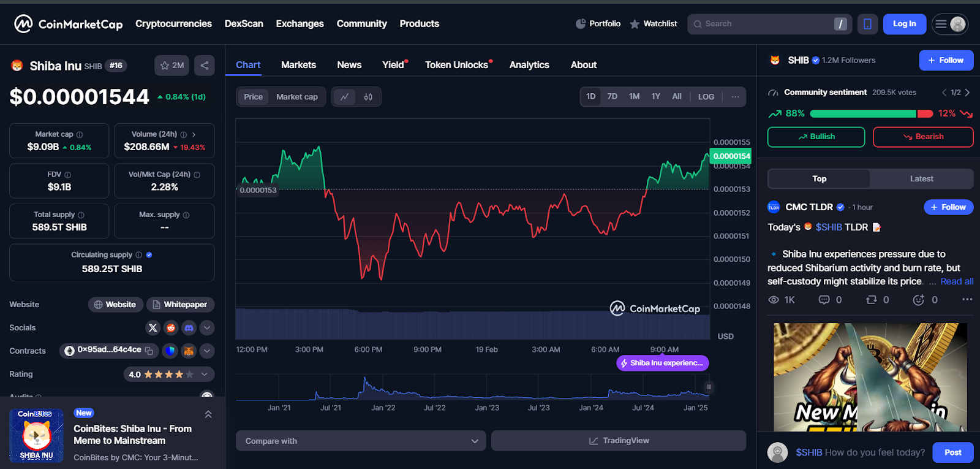Follow the SHIB community

click(946, 60)
